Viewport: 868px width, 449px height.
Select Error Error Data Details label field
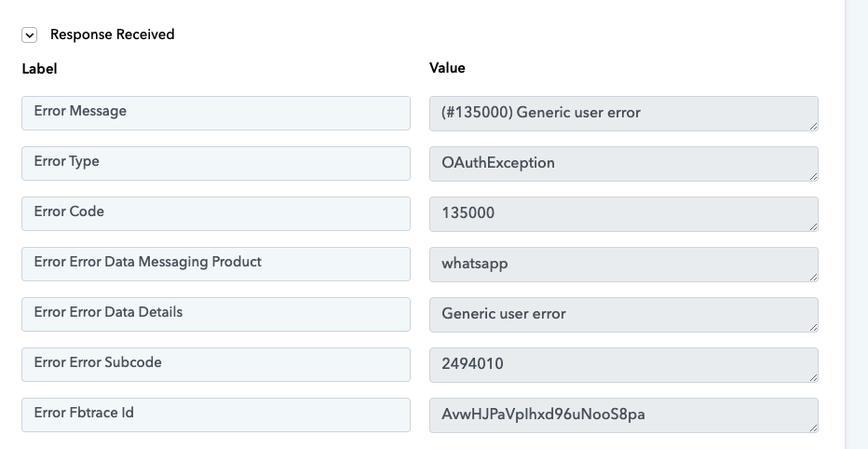pyautogui.click(x=216, y=315)
